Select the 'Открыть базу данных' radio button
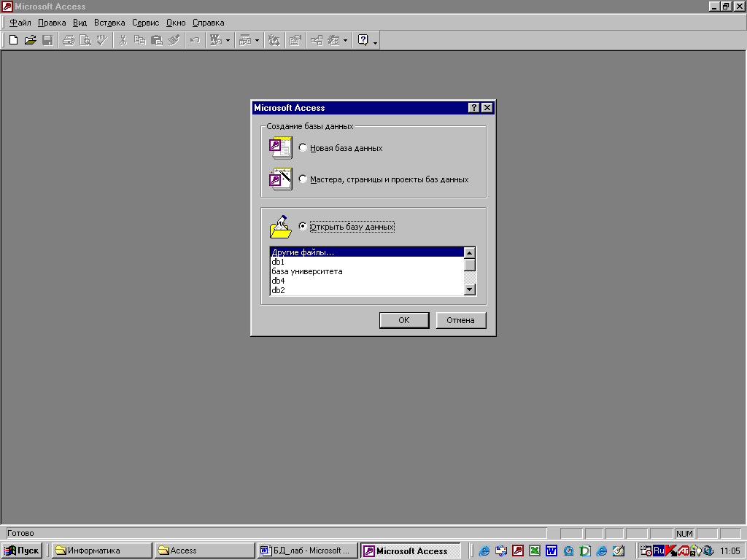Viewport: 747px width, 560px height. (303, 226)
